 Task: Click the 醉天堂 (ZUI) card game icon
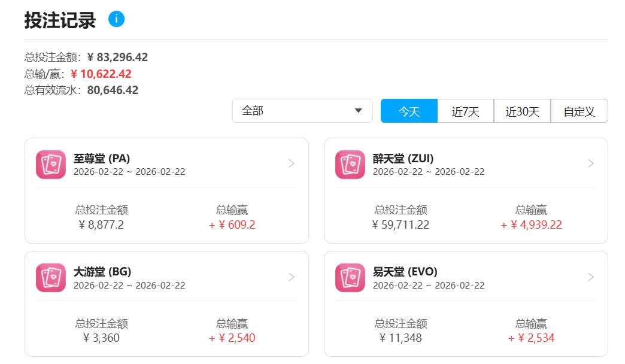coord(350,164)
